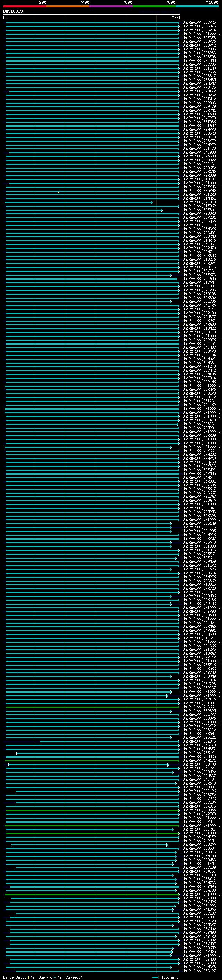Open hit UniRef100_Q54J69
The width and height of the screenshot is (222, 980).
(x=199, y=405)
